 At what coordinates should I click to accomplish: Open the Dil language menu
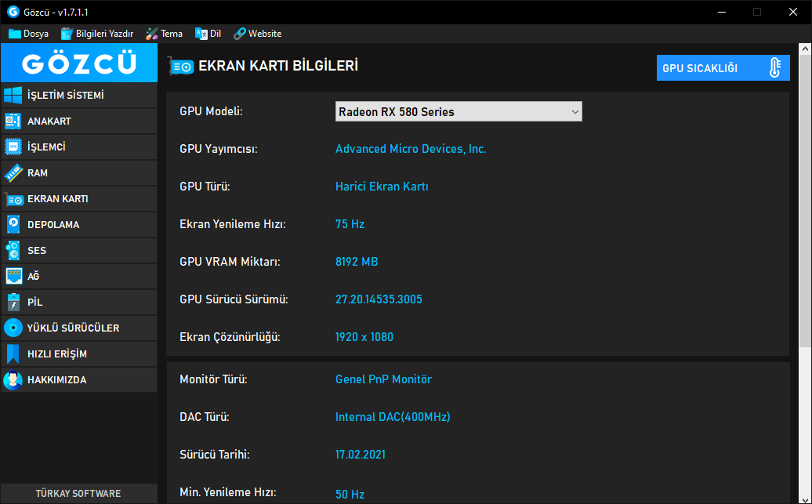click(208, 34)
